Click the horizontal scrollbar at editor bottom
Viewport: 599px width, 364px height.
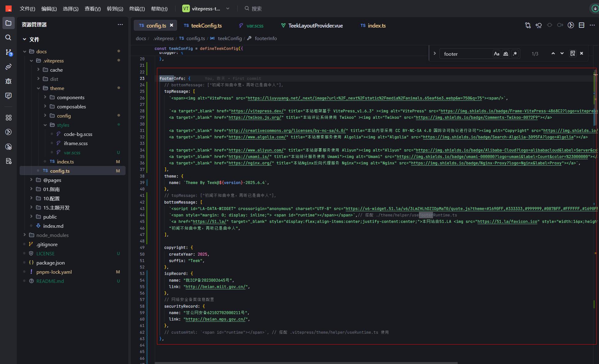tap(306, 363)
